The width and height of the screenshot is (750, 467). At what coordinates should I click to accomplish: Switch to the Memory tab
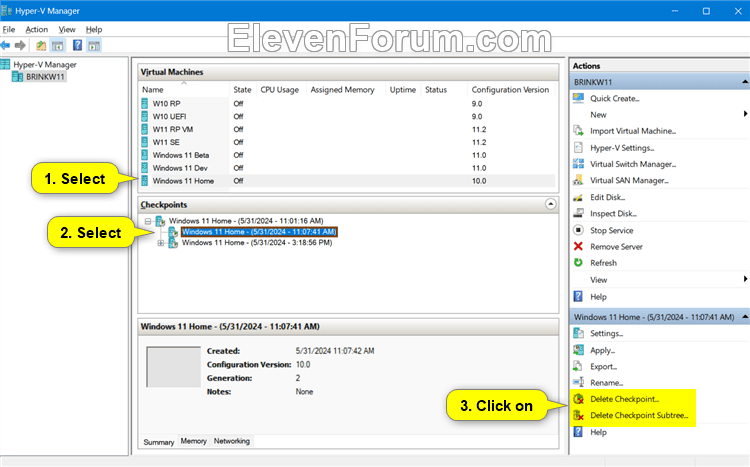click(x=193, y=441)
